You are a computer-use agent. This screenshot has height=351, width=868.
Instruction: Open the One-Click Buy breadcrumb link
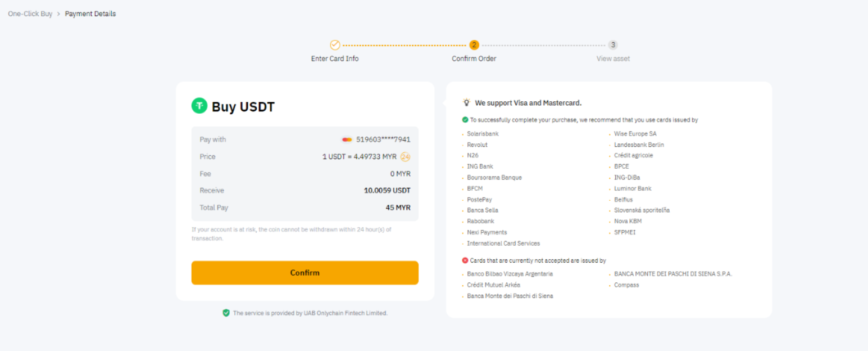point(30,13)
